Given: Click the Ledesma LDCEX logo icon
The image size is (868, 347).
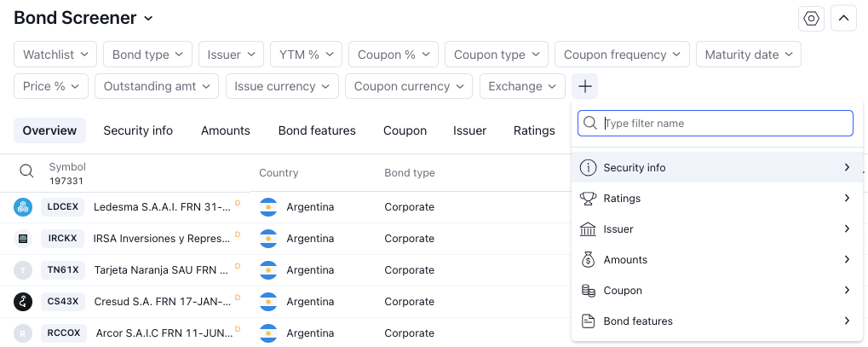Looking at the screenshot, I should pyautogui.click(x=23, y=207).
